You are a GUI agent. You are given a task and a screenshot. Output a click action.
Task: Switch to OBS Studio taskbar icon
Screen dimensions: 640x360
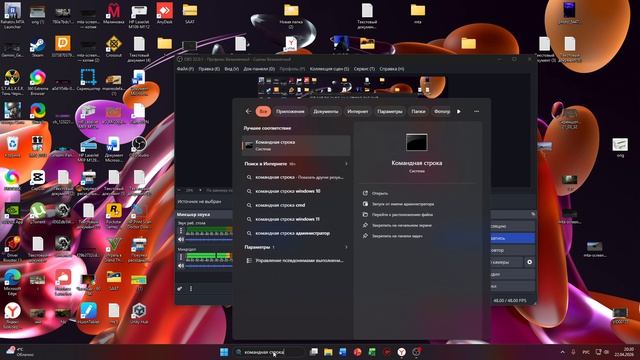tap(416, 352)
